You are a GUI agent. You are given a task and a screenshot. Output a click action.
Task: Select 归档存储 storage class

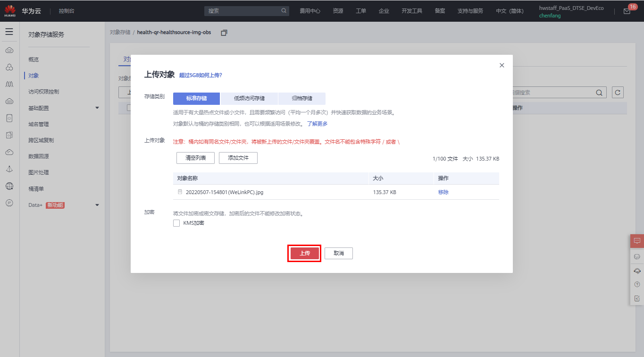[302, 99]
